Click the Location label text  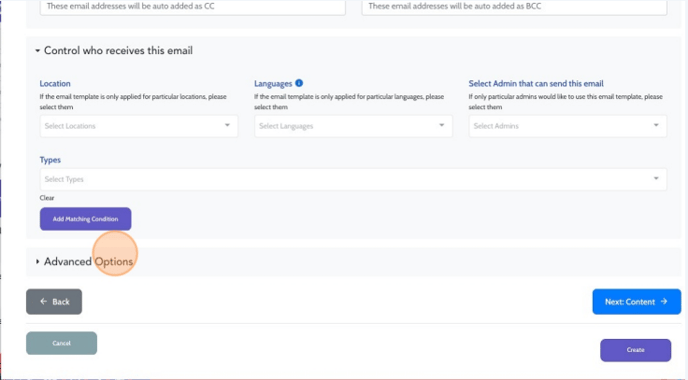click(x=55, y=83)
